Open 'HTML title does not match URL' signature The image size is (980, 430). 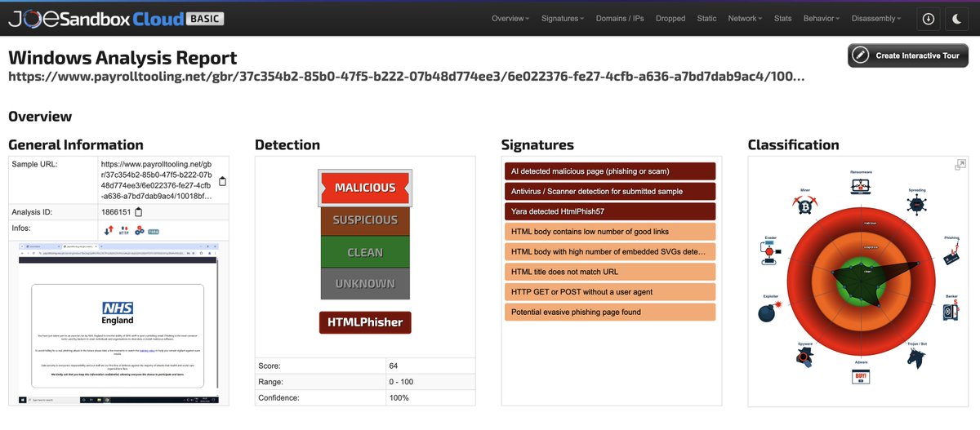click(x=610, y=272)
